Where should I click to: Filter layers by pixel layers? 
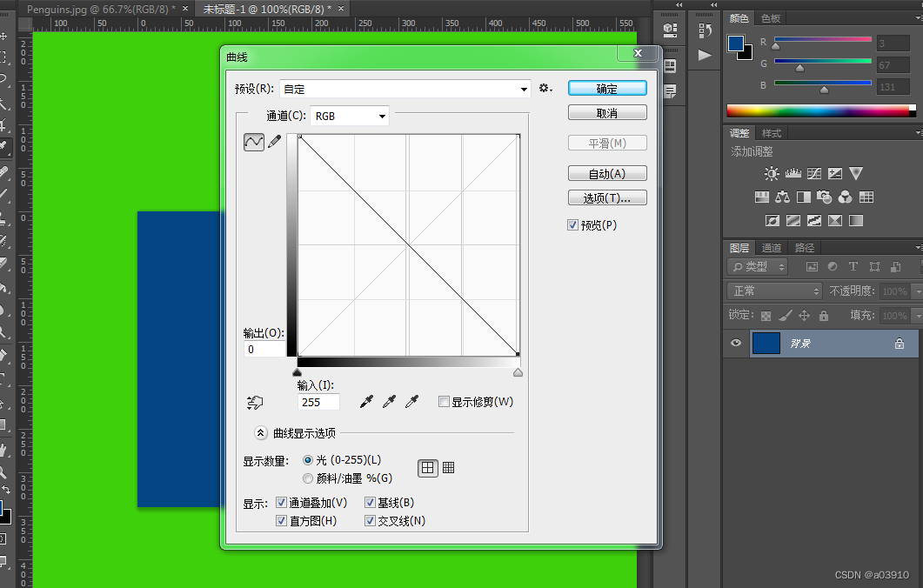pyautogui.click(x=812, y=267)
